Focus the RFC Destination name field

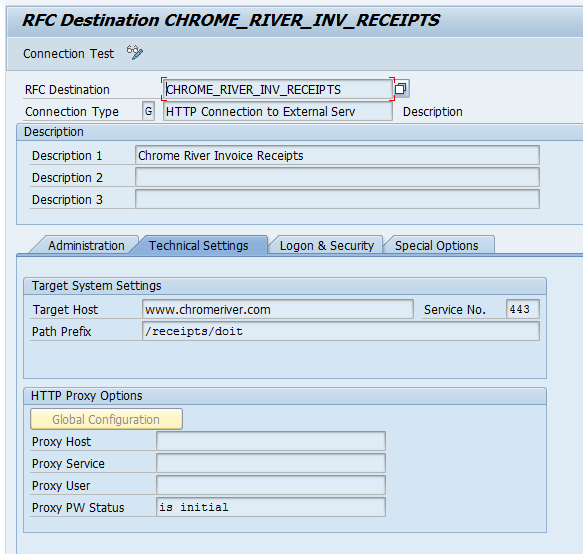278,90
